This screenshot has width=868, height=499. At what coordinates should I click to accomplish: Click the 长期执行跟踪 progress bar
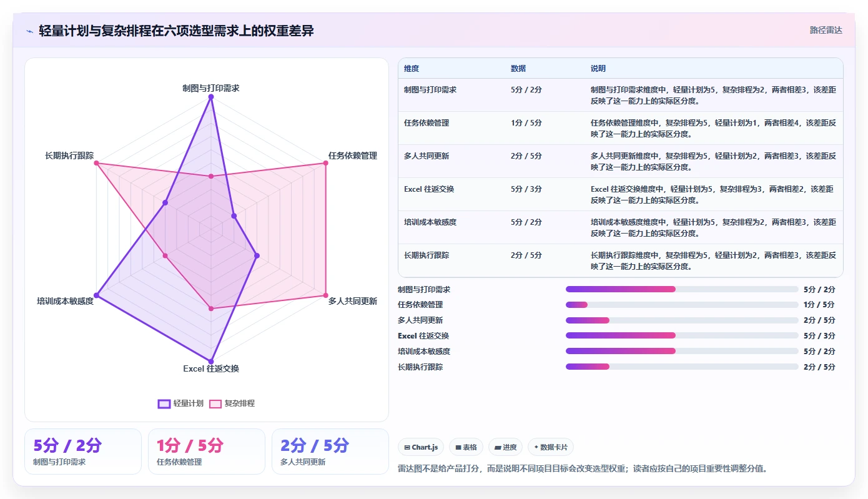[x=682, y=367]
